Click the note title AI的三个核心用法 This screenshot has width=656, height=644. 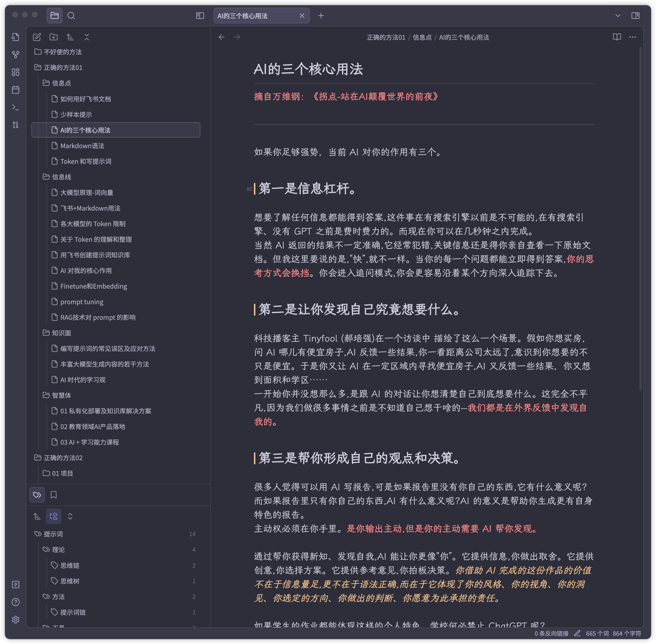pyautogui.click(x=308, y=69)
